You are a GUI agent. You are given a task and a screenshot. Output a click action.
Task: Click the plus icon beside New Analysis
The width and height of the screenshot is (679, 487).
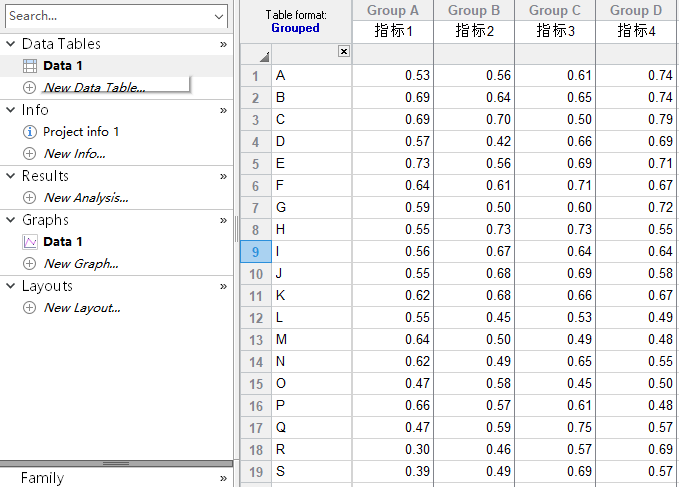pyautogui.click(x=30, y=198)
